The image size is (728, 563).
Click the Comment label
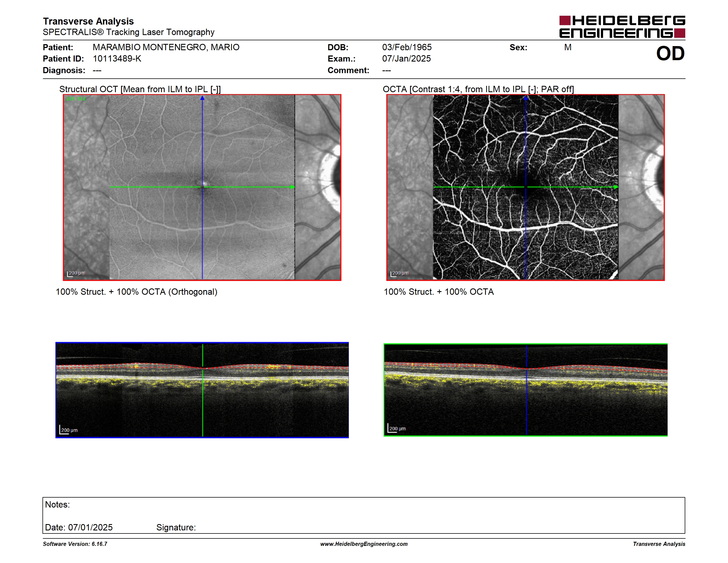[x=348, y=70]
